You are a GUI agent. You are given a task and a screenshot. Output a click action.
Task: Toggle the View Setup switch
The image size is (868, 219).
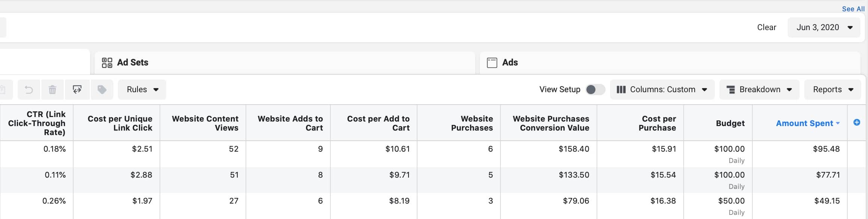pos(595,90)
